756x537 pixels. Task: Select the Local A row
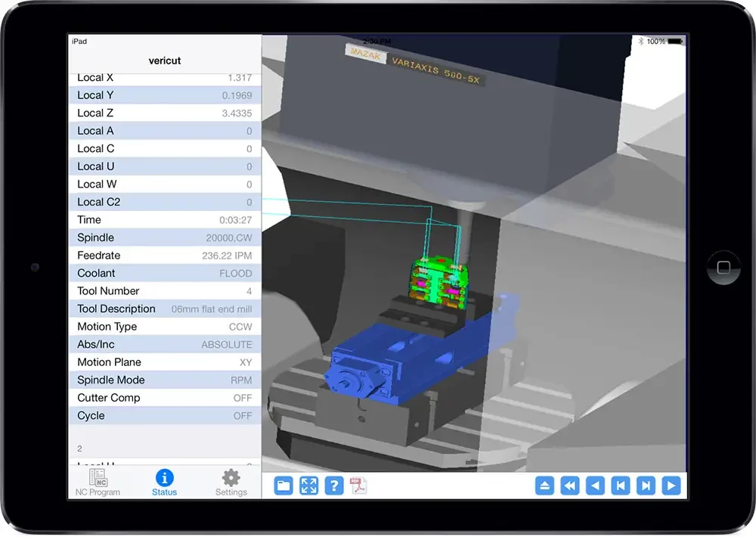click(165, 131)
